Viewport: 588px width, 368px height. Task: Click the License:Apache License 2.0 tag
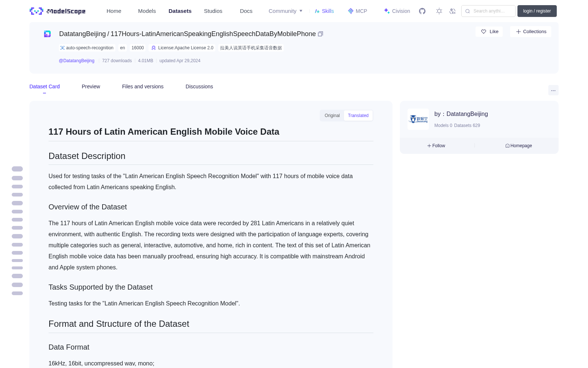182,48
